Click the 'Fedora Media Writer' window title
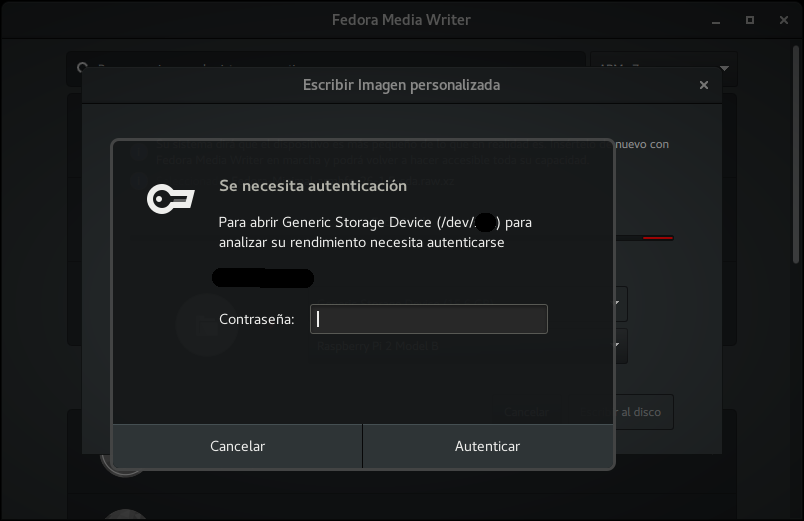The image size is (804, 521). point(401,20)
